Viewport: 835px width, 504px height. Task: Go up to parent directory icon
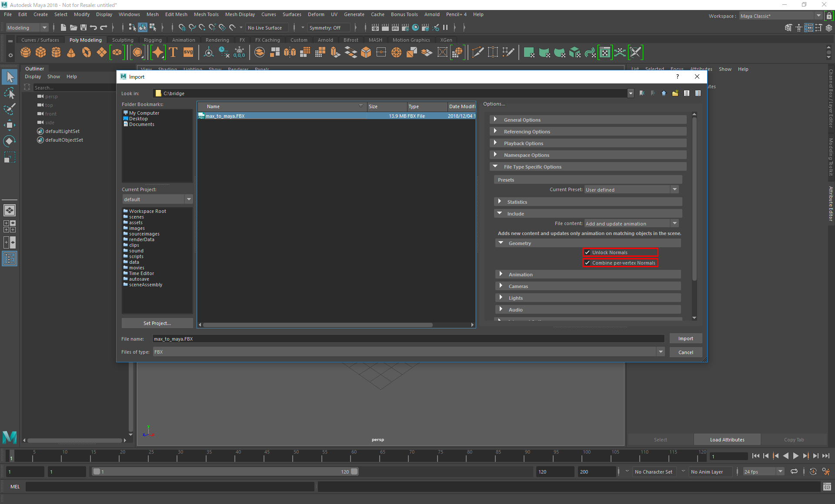664,93
